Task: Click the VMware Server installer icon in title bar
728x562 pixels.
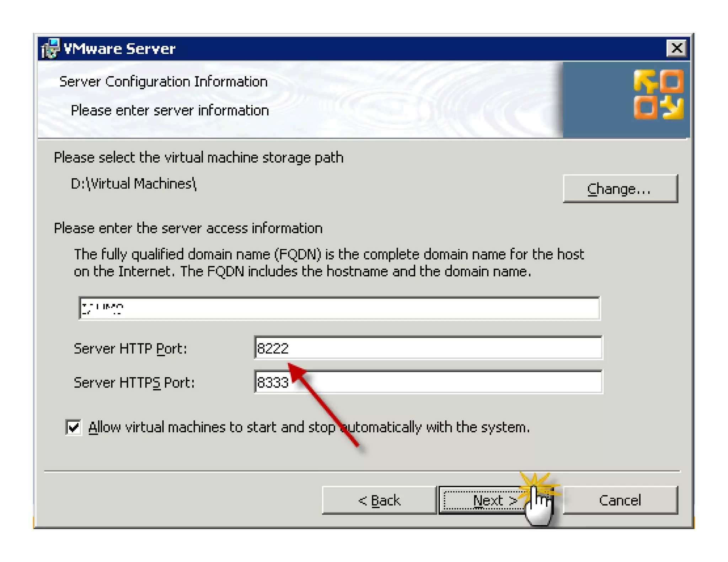Action: click(x=50, y=48)
